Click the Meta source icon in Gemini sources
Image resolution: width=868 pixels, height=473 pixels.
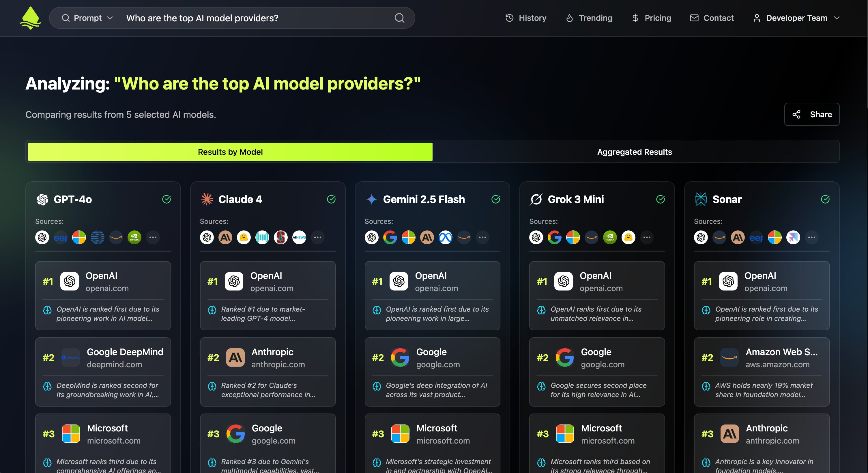click(x=445, y=237)
